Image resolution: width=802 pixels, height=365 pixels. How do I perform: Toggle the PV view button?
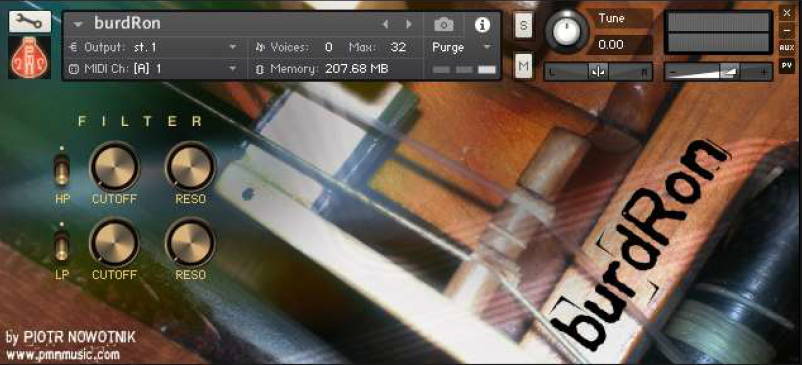click(x=787, y=65)
